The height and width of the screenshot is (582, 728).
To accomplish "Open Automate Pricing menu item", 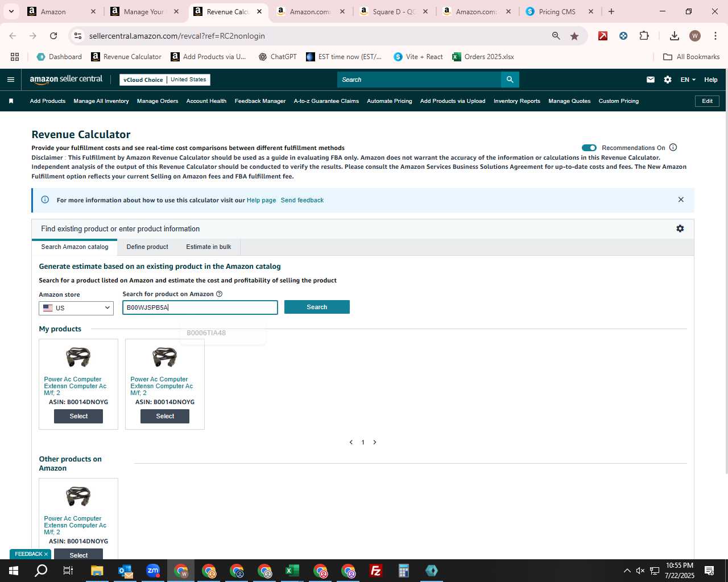I will click(390, 101).
